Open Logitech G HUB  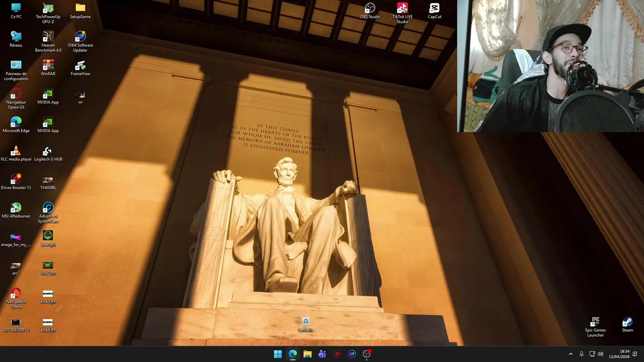48,154
